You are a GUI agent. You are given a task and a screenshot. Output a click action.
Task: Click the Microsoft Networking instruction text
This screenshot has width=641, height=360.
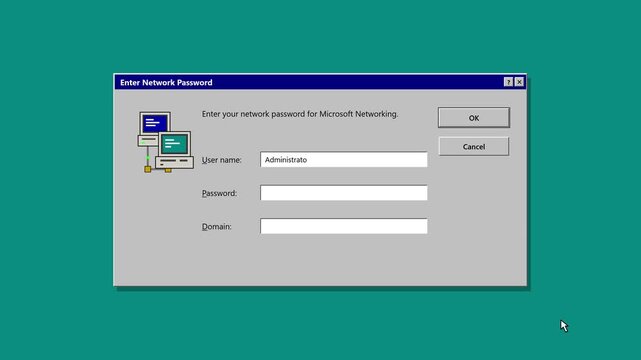click(x=300, y=114)
